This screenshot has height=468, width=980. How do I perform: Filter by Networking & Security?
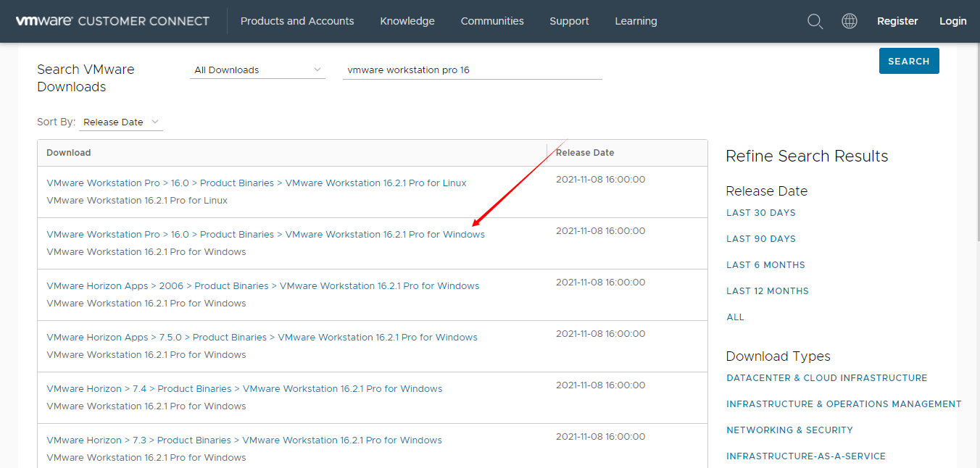789,430
